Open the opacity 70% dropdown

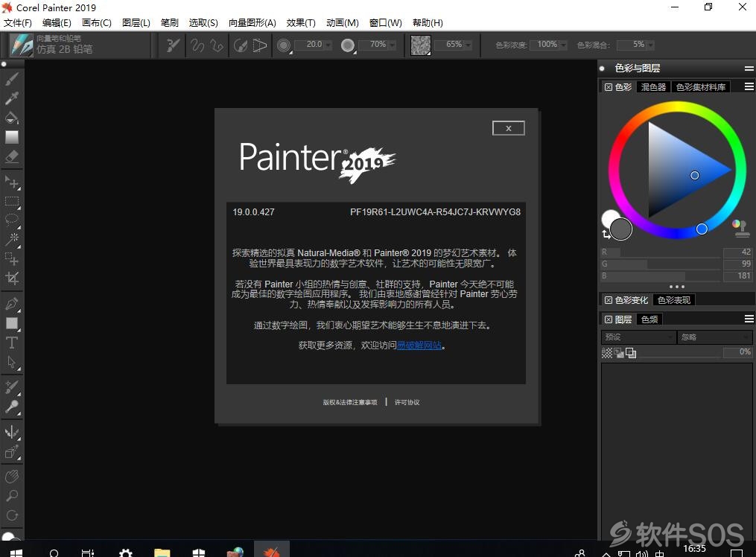(x=393, y=45)
